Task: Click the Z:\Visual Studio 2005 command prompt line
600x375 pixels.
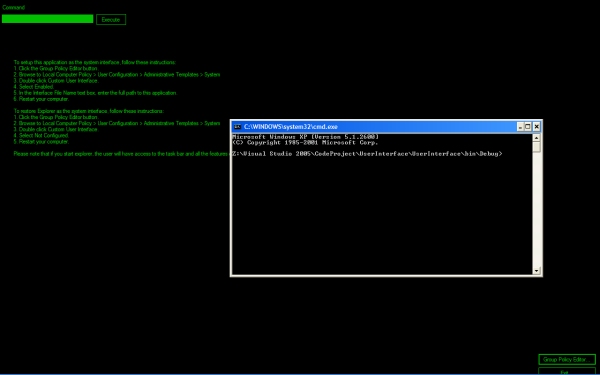Action: point(367,154)
